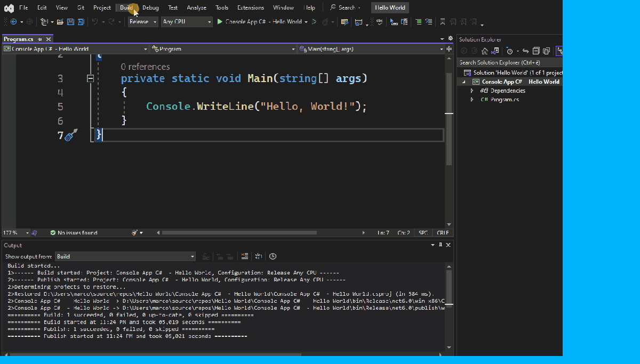Viewport: 640px width, 364px height.
Task: Open the Git menu
Action: coord(81,7)
